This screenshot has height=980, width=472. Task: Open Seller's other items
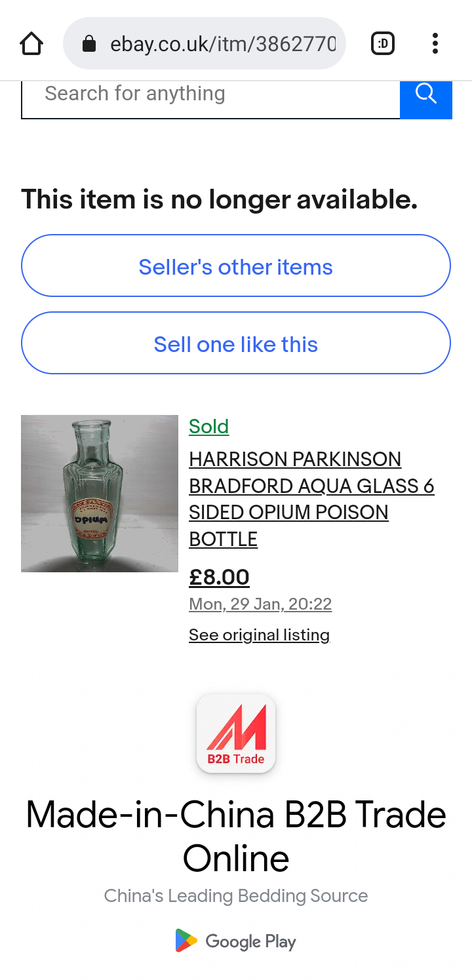click(236, 267)
